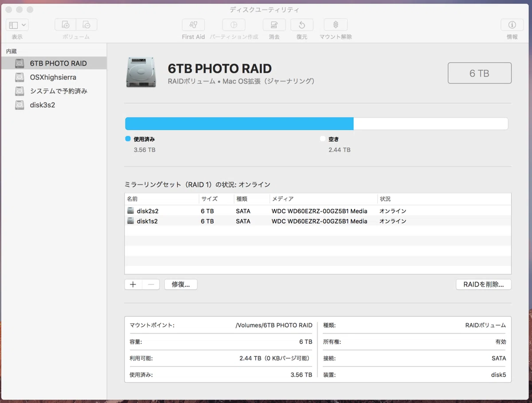
Task: Click the add volume icon
Action: coord(65,25)
